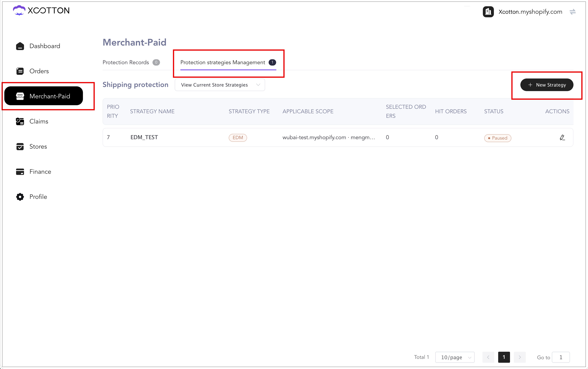
Task: Click the switch store arrows icon
Action: tap(573, 12)
